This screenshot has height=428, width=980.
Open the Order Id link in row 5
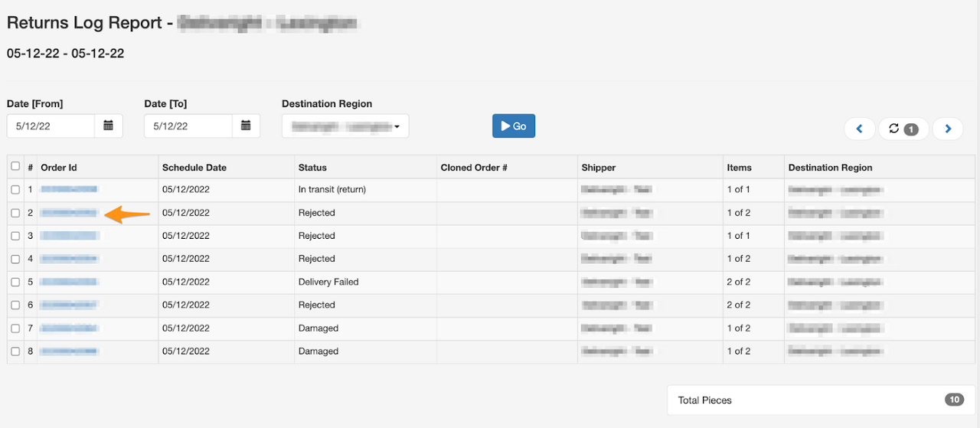tap(69, 281)
